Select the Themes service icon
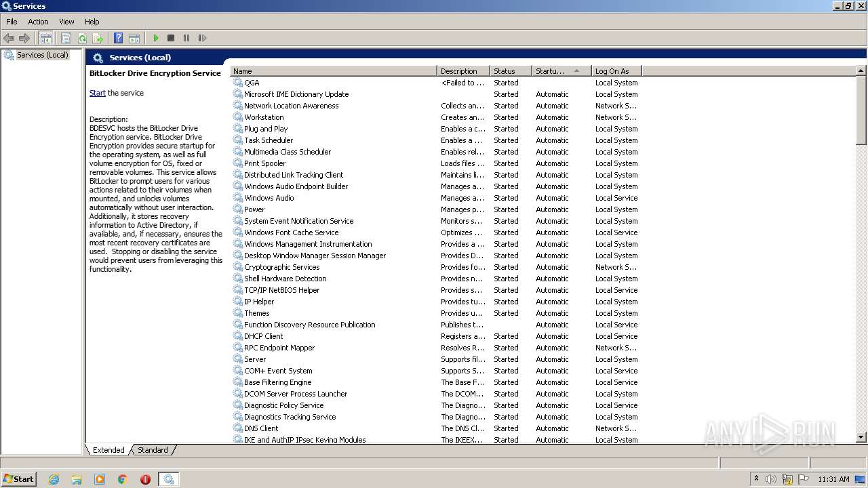Viewport: 868px width, 488px height. [238, 312]
